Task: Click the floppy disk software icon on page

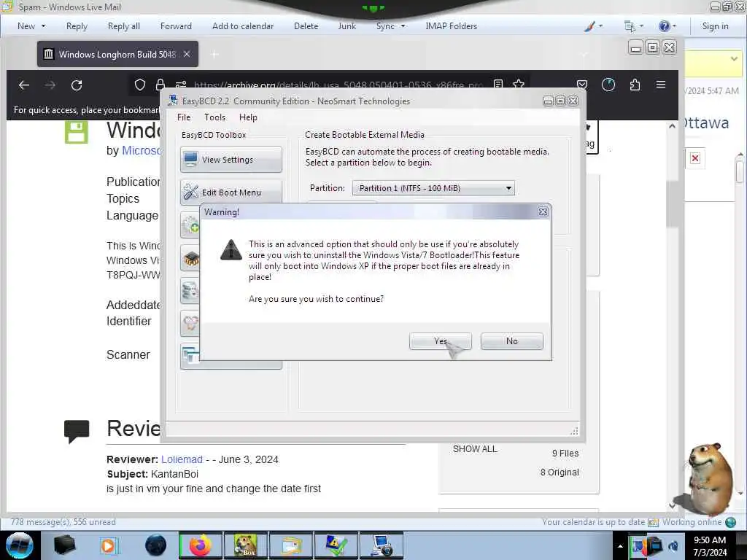Action: [76, 132]
